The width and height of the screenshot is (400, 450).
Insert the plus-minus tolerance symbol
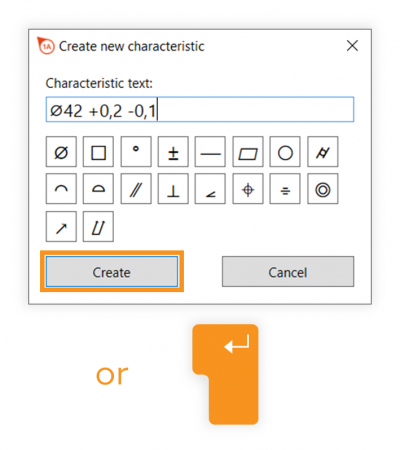point(173,152)
